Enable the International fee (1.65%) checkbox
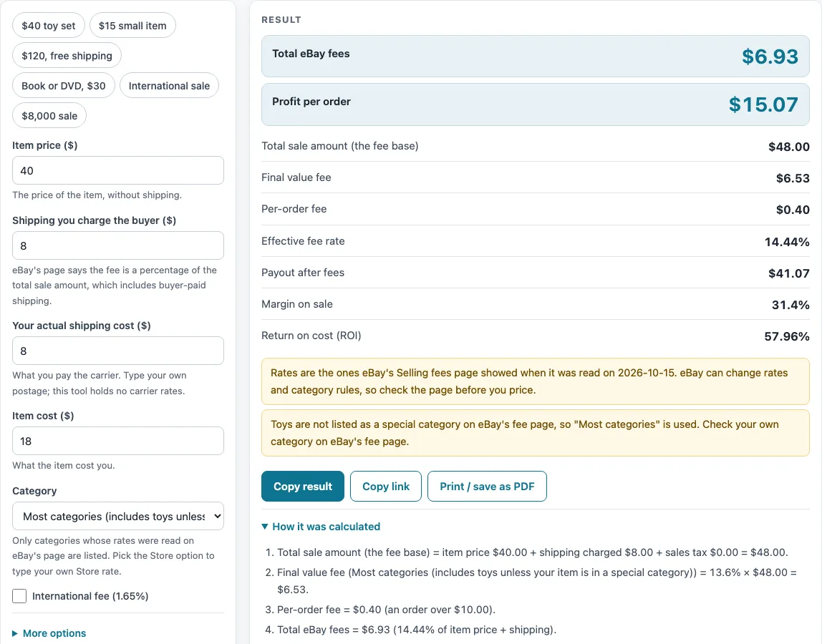The height and width of the screenshot is (644, 822). (19, 596)
